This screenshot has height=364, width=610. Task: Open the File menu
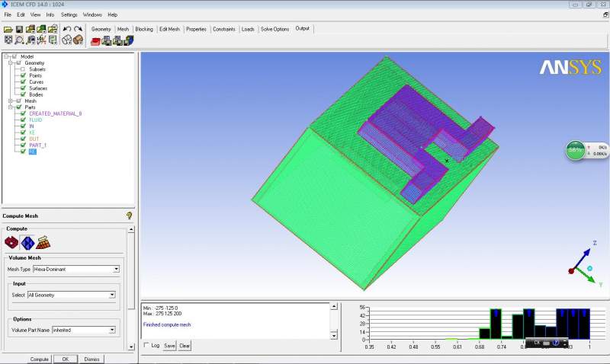(8, 14)
